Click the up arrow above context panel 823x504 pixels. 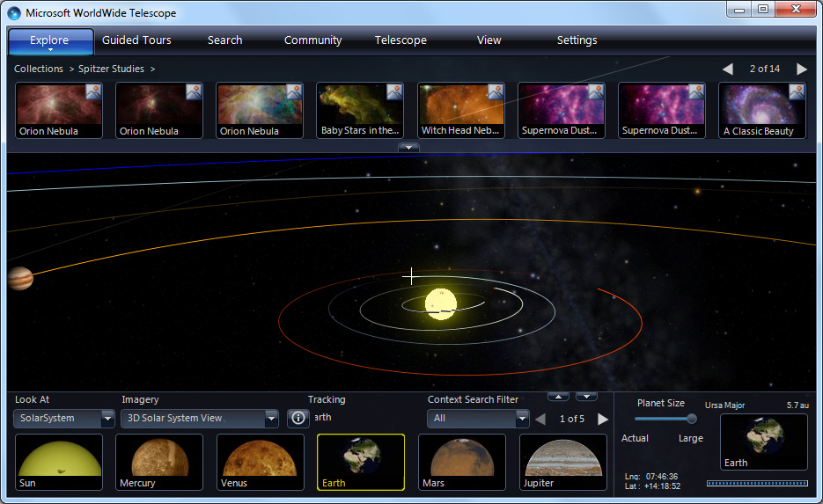[x=558, y=397]
